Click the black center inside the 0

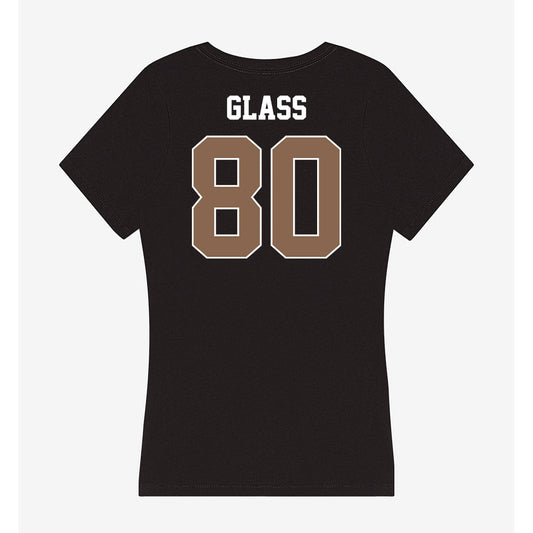click(306, 197)
